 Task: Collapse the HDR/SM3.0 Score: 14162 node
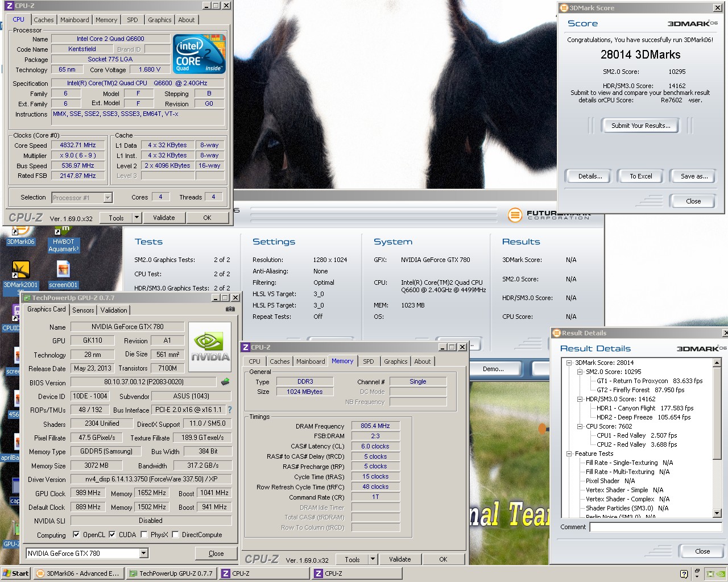tap(580, 399)
